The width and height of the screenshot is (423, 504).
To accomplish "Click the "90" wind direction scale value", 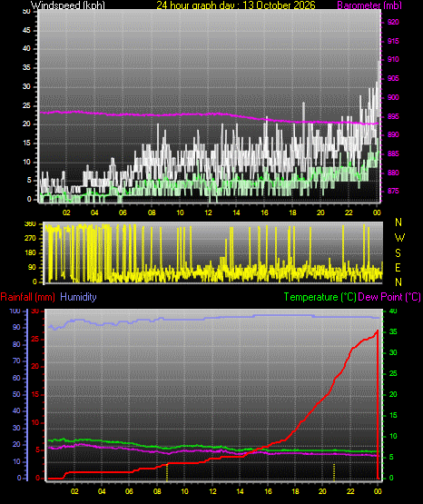I will pyautogui.click(x=32, y=267).
